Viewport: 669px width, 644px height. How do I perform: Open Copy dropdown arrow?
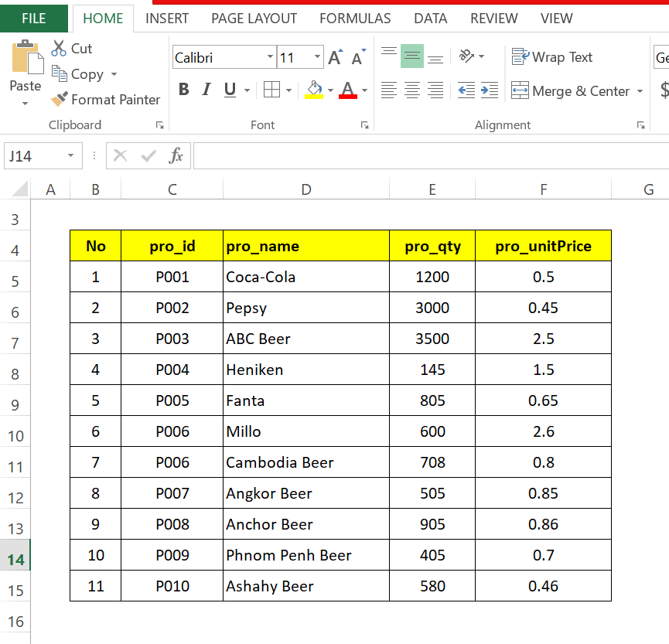tap(114, 74)
